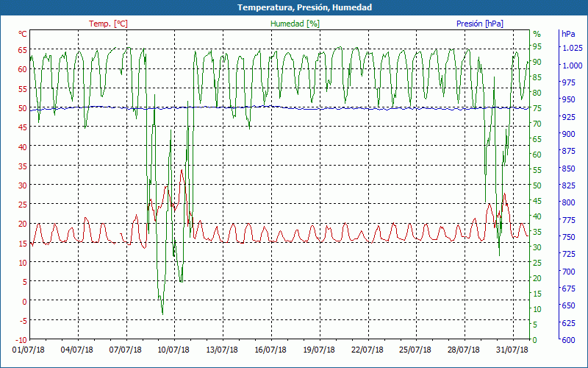The width and height of the screenshot is (588, 368).
Task: Select the Humedad [%] legend label
Action: point(295,24)
